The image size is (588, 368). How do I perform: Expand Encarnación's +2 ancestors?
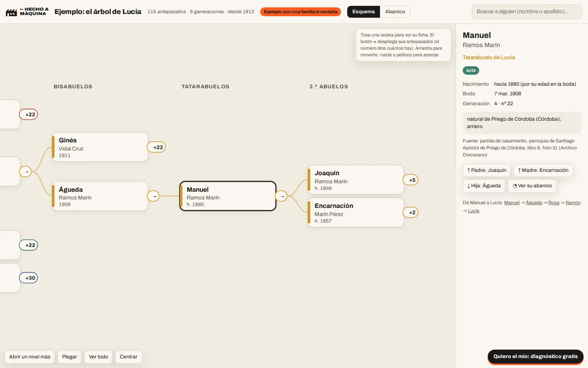411,212
